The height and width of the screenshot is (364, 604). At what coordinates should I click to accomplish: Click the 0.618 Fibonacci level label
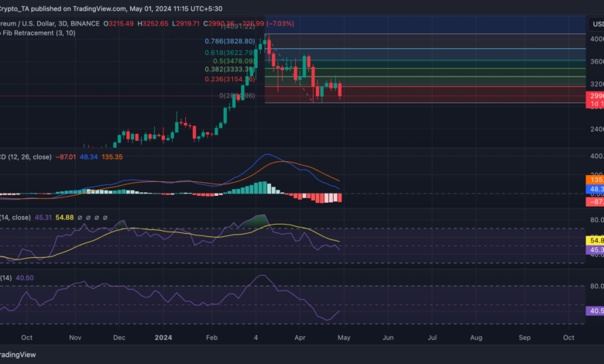click(232, 53)
